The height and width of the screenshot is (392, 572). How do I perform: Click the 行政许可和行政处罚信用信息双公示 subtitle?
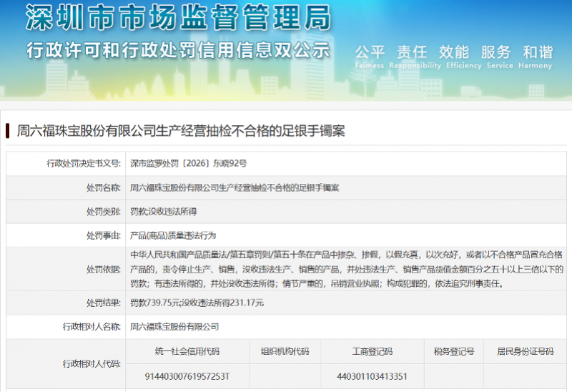[x=178, y=50]
